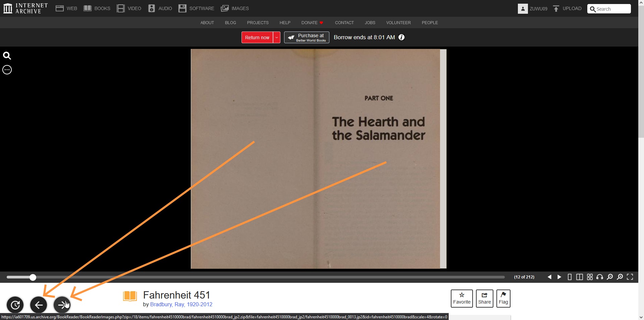
Task: Go to the ABOUT page
Action: pos(207,23)
